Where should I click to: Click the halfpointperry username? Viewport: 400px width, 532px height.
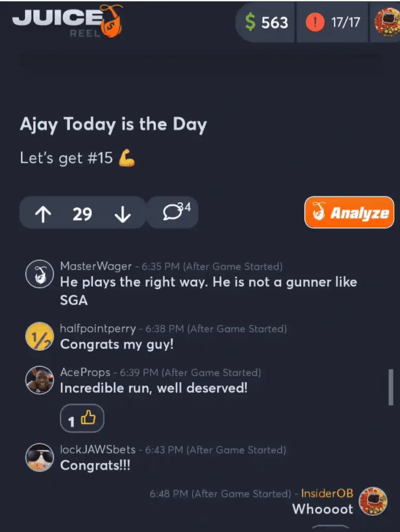[98, 328]
